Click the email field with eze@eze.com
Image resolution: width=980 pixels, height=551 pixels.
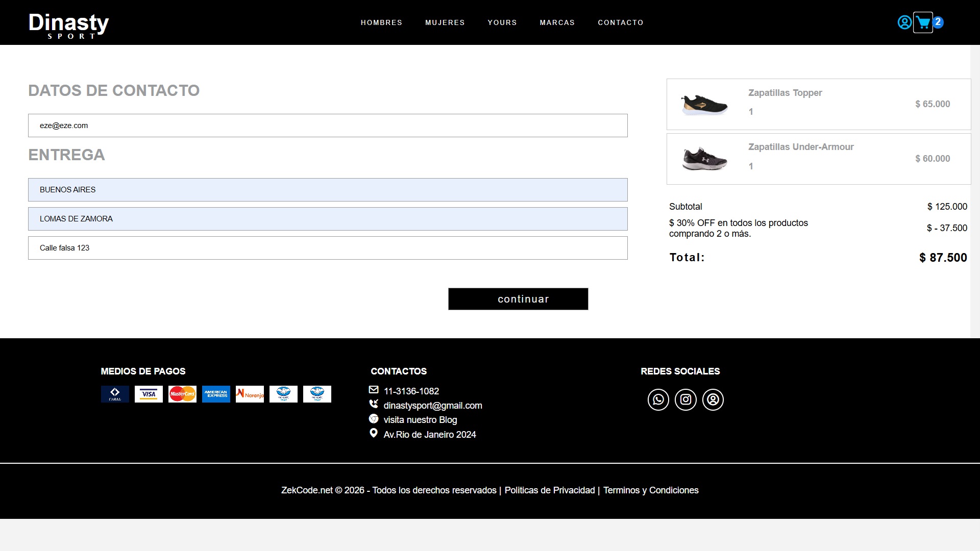[328, 126]
